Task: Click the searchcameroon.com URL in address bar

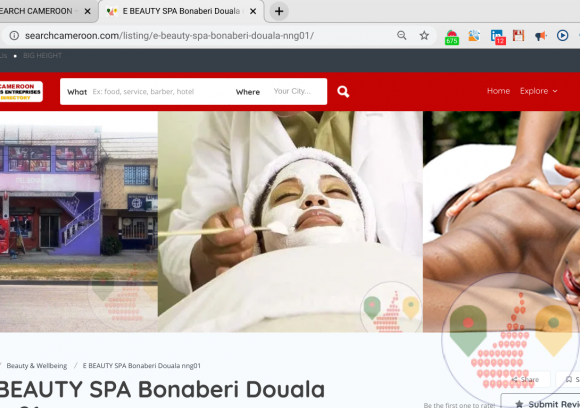Action: pyautogui.click(x=169, y=36)
